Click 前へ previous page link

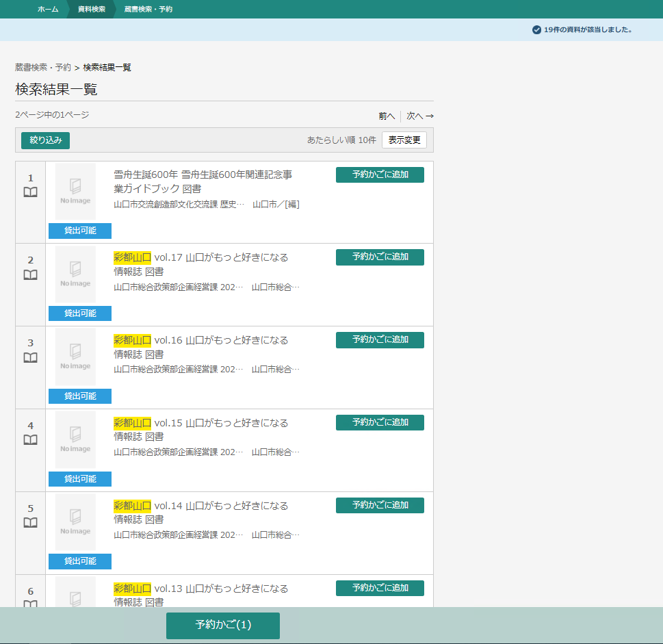387,116
